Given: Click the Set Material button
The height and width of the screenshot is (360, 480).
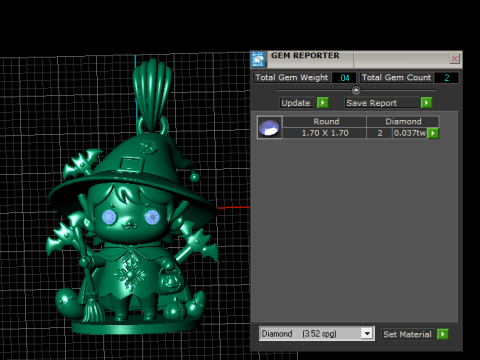Looking at the screenshot, I should tap(407, 334).
